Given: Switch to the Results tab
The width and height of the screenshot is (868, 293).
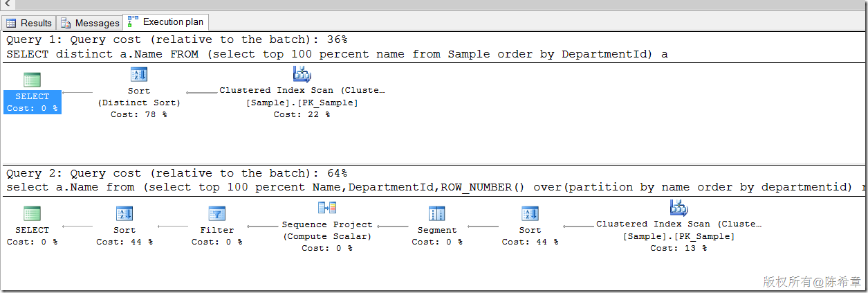Looking at the screenshot, I should pyautogui.click(x=29, y=23).
